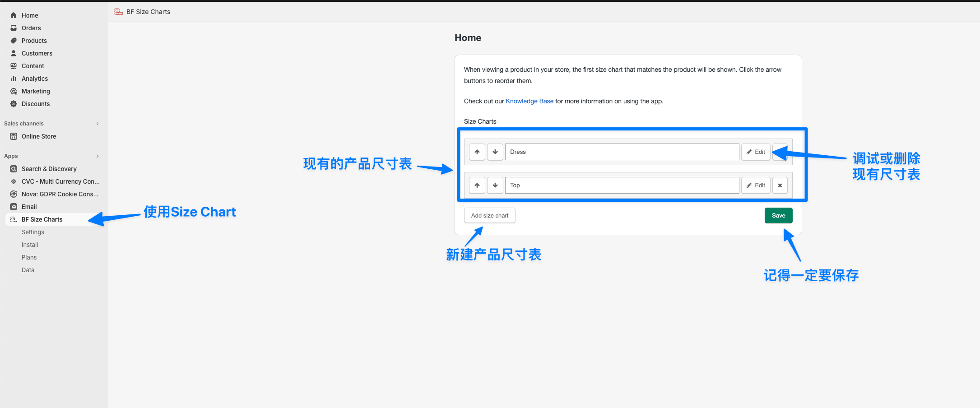Viewport: 980px width, 408px height.
Task: Open Settings under BF Size Charts
Action: pos(33,232)
